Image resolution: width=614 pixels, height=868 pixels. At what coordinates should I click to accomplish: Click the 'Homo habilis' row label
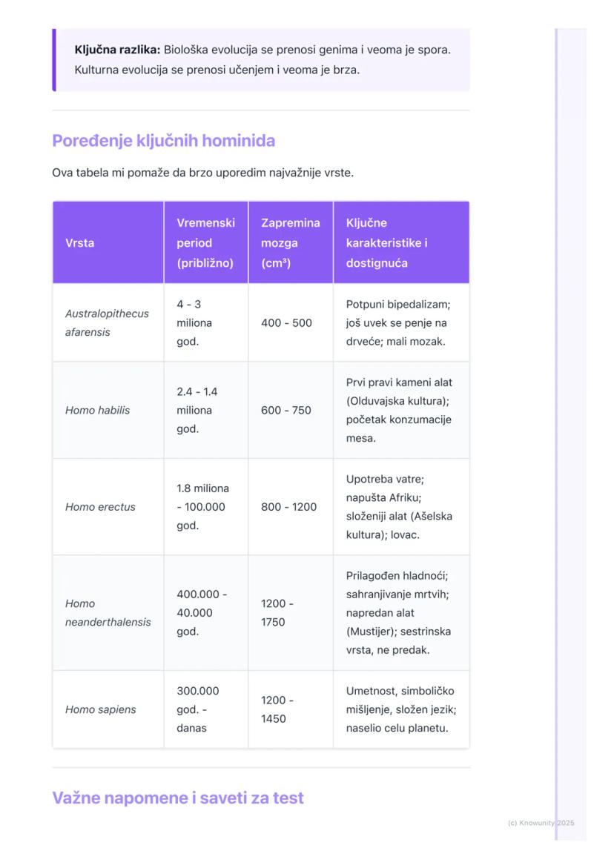pyautogui.click(x=97, y=411)
